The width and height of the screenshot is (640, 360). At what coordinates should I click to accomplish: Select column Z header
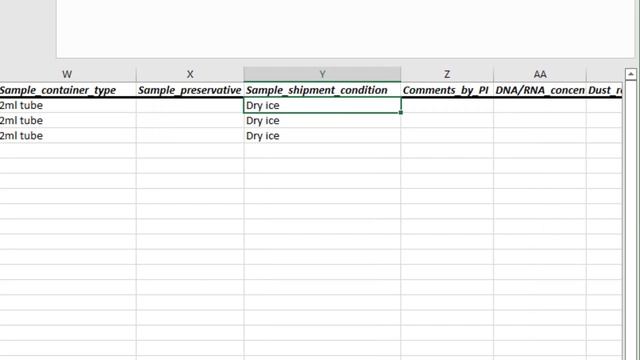(x=447, y=74)
